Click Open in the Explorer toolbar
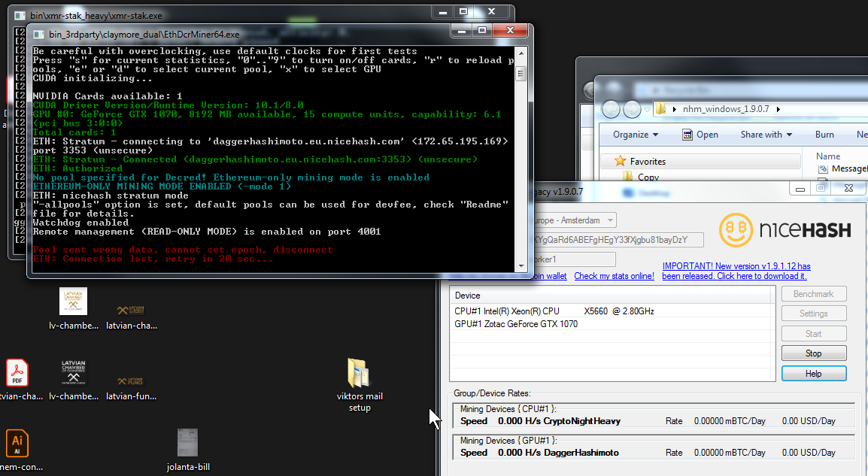The image size is (868, 476). coord(700,135)
